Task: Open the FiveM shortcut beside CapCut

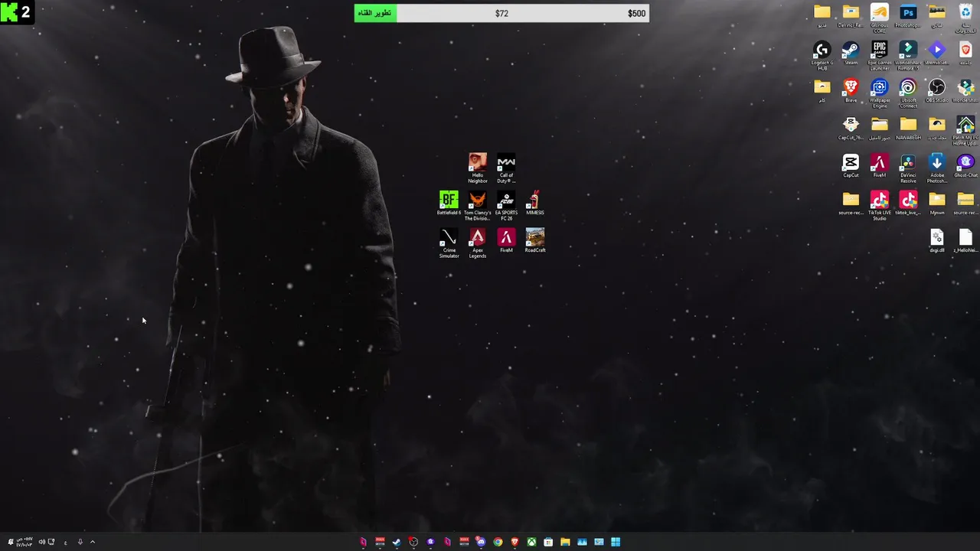Action: point(880,165)
